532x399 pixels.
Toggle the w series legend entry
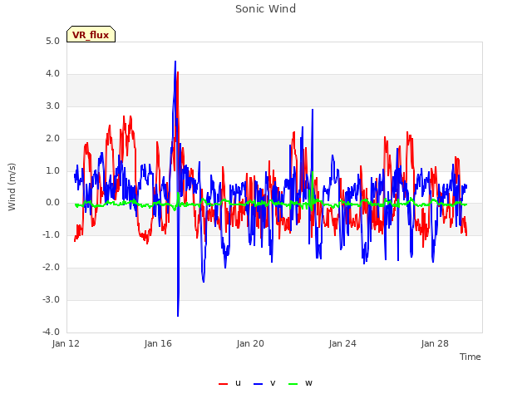(x=300, y=383)
